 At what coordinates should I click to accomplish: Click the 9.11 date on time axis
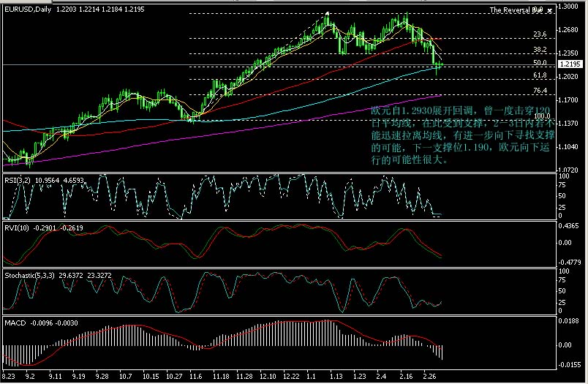(x=55, y=376)
